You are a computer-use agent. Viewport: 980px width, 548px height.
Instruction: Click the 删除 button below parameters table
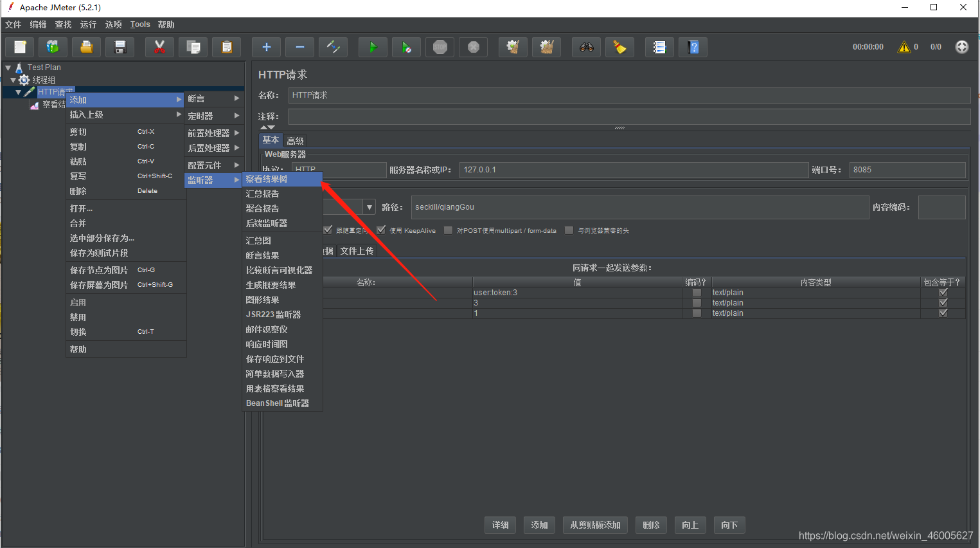[651, 525]
